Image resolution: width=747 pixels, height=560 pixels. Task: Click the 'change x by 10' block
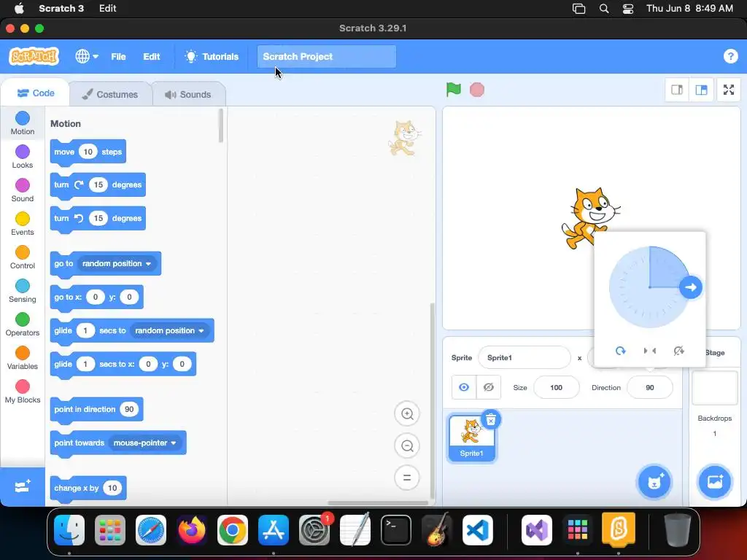tap(88, 488)
